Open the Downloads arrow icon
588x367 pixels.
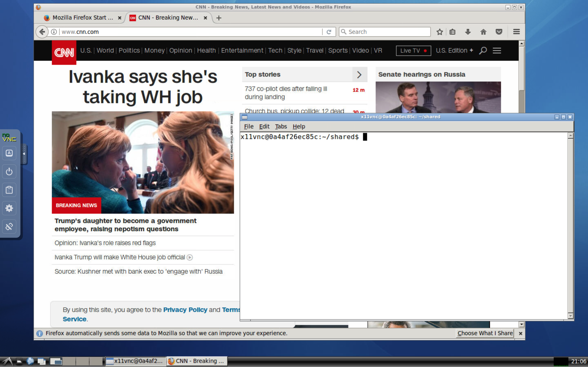click(x=468, y=32)
